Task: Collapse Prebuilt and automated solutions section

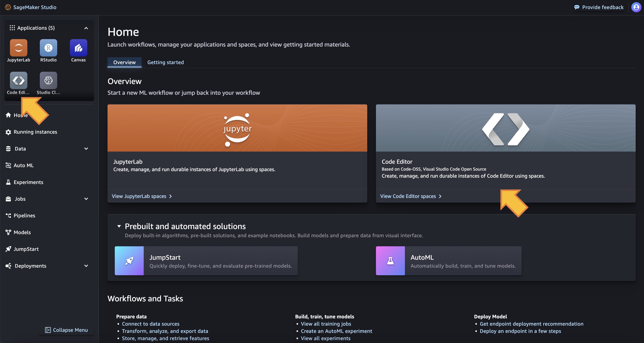Action: click(x=119, y=226)
